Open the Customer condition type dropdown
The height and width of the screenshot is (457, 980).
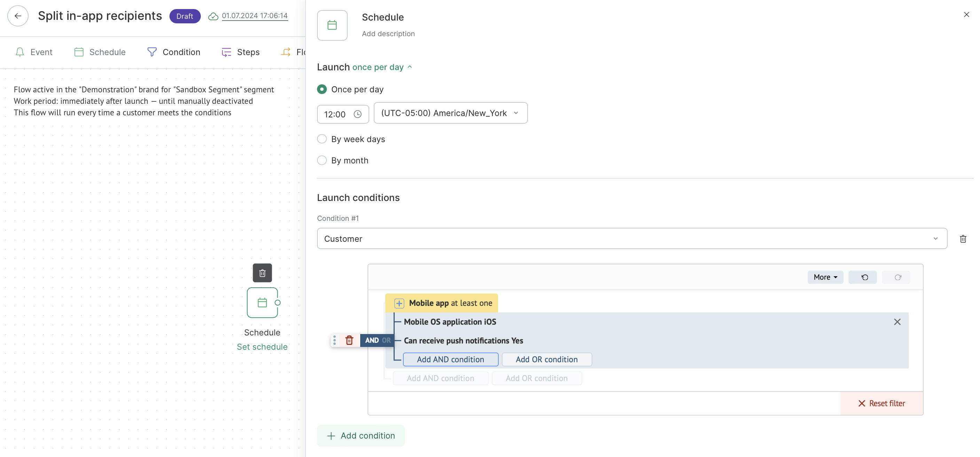(x=632, y=239)
